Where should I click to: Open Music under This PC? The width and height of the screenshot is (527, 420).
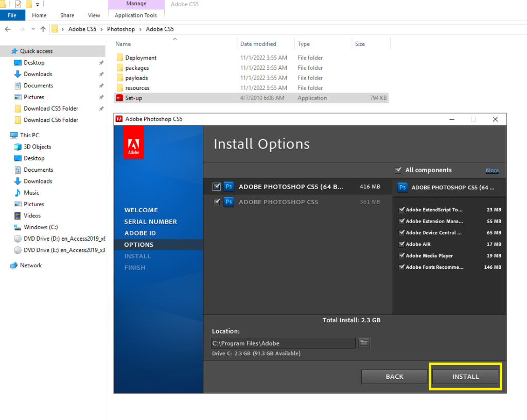31,193
